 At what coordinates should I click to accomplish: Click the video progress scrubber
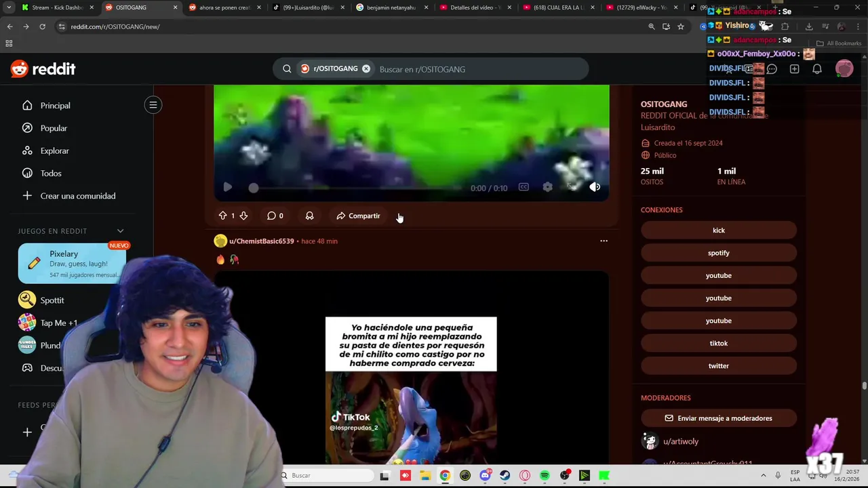tap(254, 188)
